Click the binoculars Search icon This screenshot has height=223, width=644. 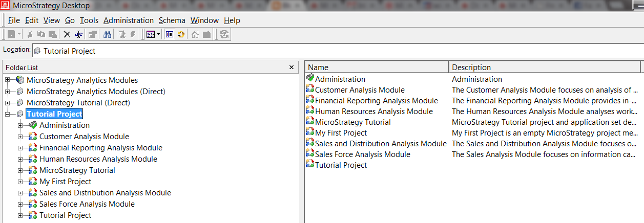pos(108,35)
